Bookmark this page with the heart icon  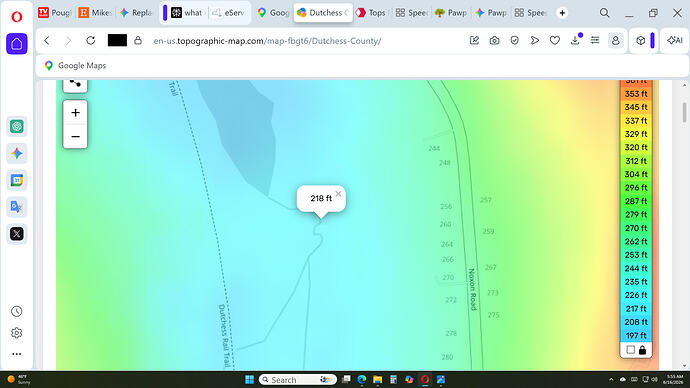click(555, 40)
